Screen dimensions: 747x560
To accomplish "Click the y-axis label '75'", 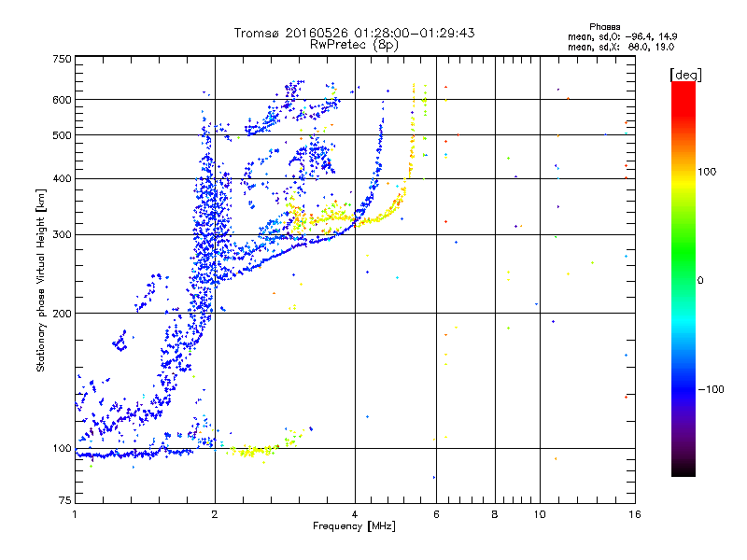I will (x=65, y=500).
